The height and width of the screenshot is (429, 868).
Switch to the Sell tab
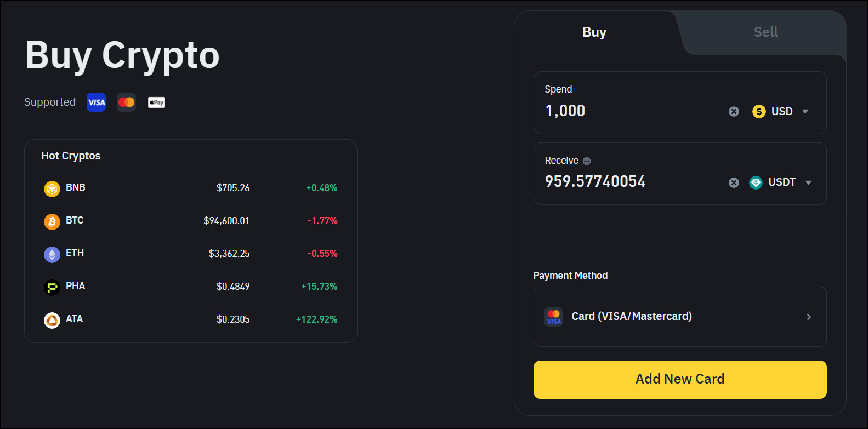(765, 32)
